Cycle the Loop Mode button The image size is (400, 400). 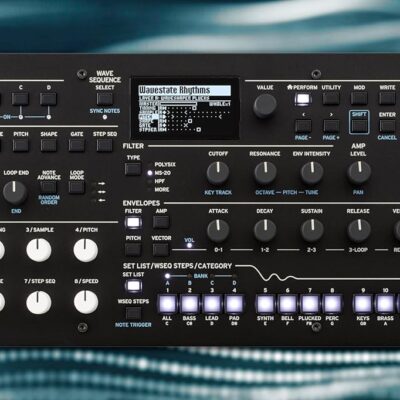(77, 187)
